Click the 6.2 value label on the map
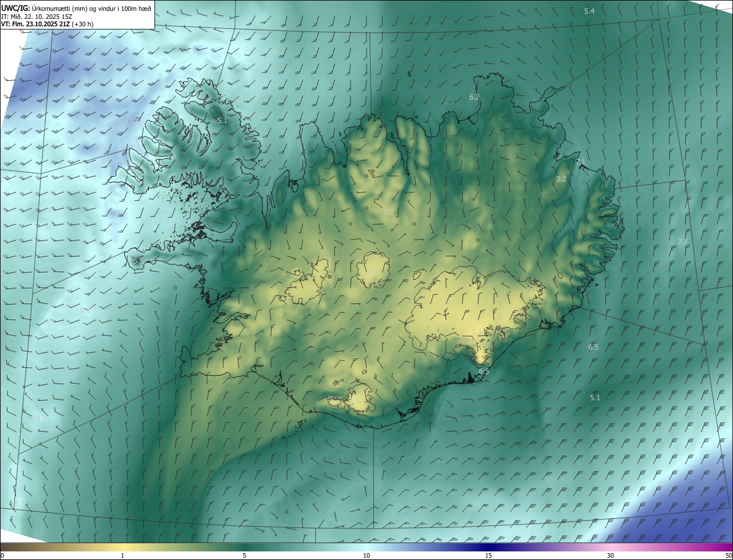This screenshot has height=560, width=733. point(474,97)
